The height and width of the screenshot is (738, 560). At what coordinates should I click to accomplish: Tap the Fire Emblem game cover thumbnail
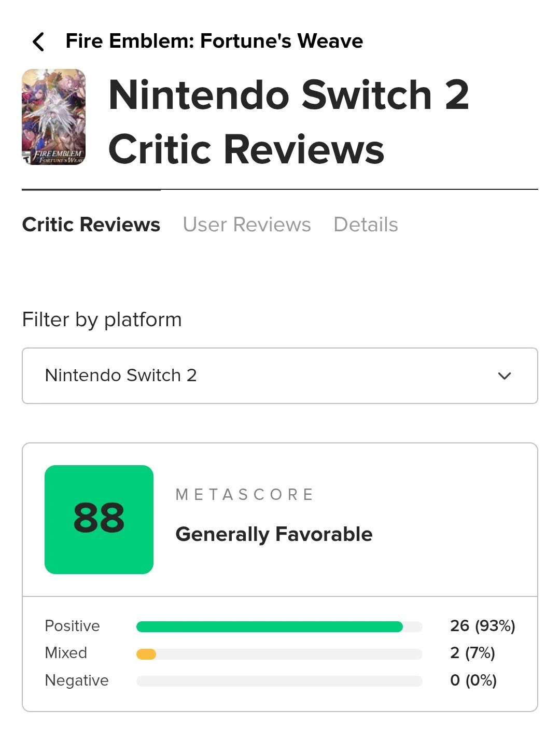tap(53, 117)
